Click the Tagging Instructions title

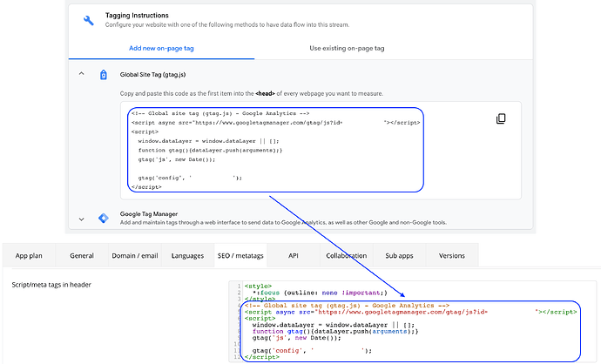pyautogui.click(x=137, y=16)
